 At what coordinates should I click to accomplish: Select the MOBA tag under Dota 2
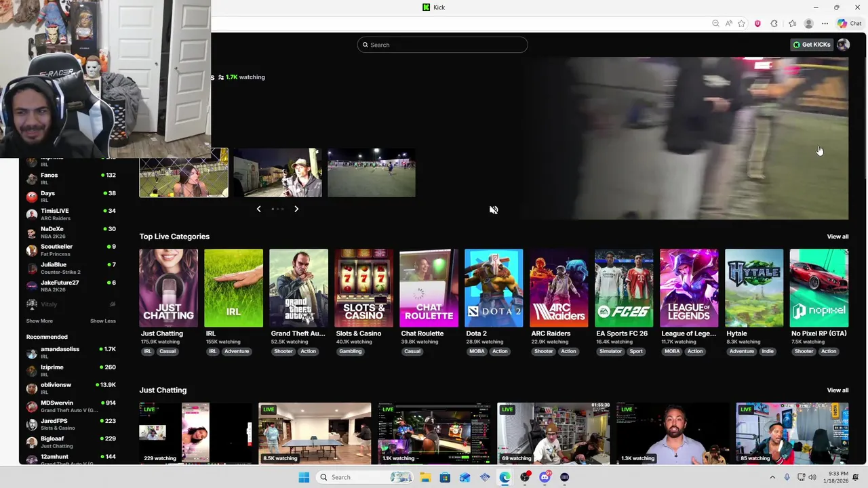click(x=477, y=351)
